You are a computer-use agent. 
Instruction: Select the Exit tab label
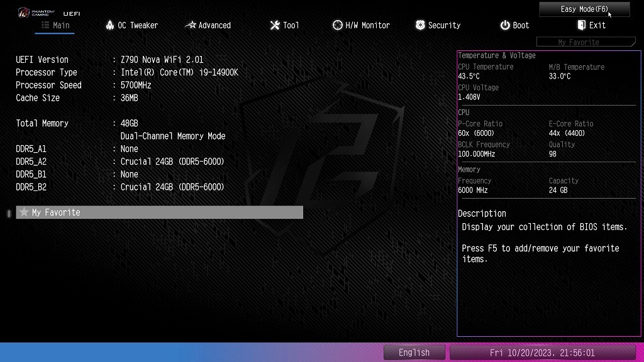tap(597, 25)
